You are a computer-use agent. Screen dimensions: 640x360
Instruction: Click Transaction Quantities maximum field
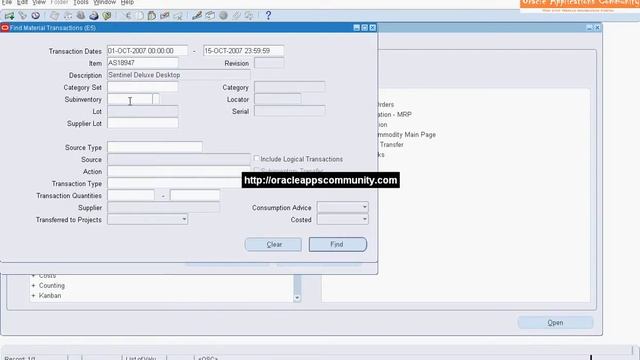195,195
